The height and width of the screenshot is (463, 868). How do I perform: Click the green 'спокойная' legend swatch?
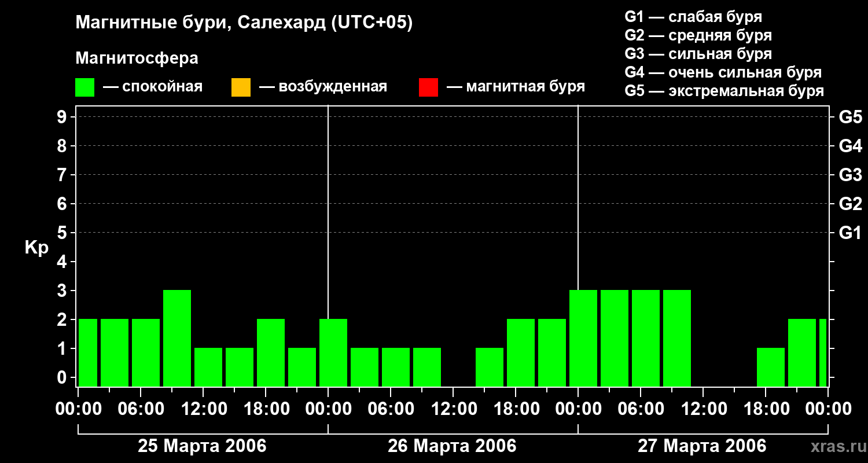pos(85,87)
